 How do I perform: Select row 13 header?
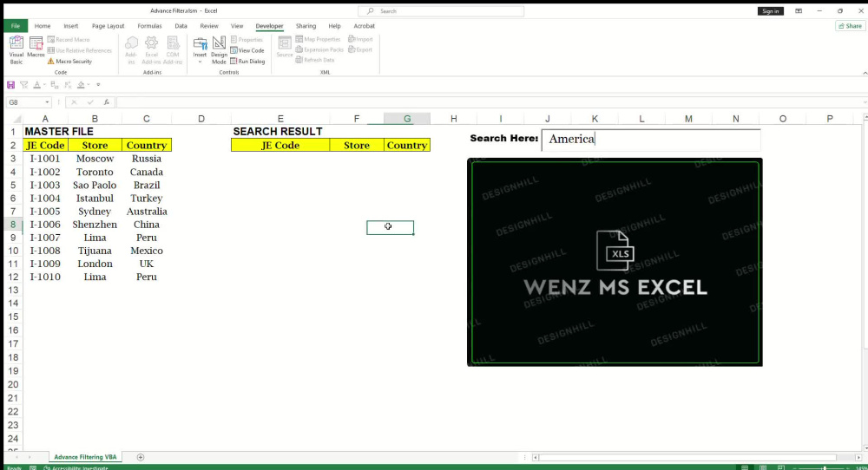pyautogui.click(x=13, y=290)
